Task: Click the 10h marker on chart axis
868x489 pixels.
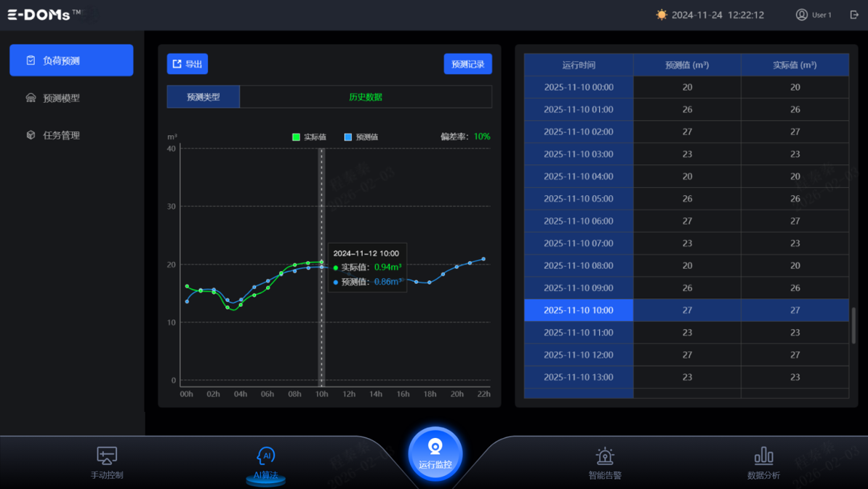Action: coord(321,394)
